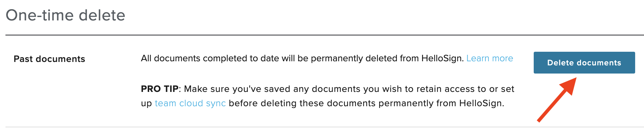Click the red arrow annotation
This screenshot has height=128, width=644.
pyautogui.click(x=557, y=99)
